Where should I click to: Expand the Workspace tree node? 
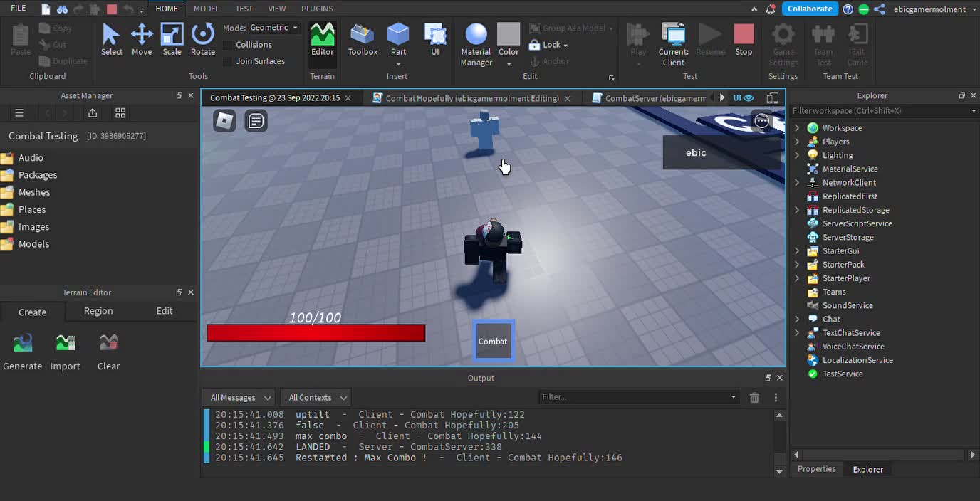point(797,128)
